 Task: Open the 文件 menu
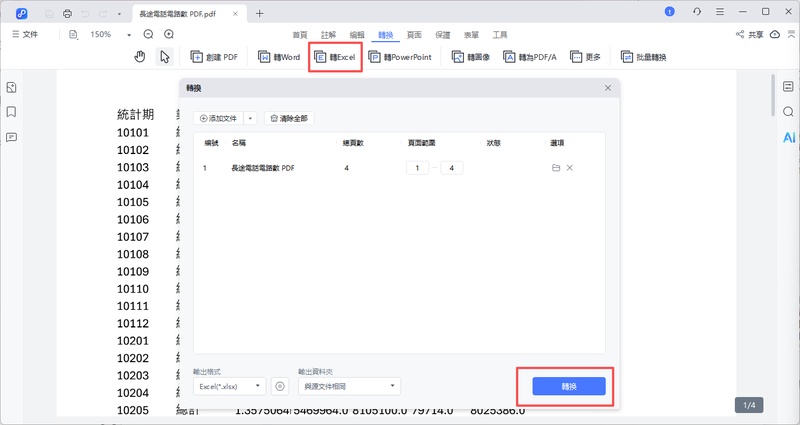pos(24,34)
